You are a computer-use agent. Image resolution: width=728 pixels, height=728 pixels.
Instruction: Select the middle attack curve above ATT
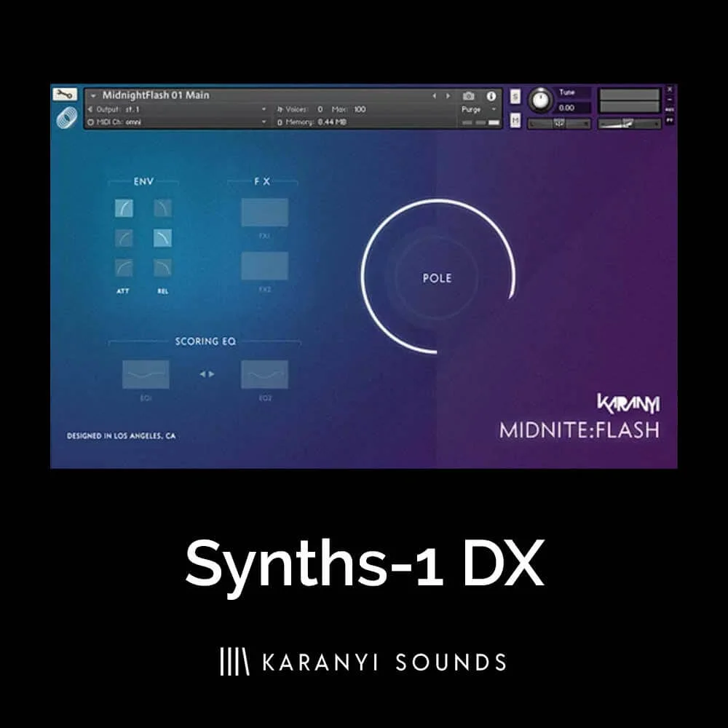124,238
